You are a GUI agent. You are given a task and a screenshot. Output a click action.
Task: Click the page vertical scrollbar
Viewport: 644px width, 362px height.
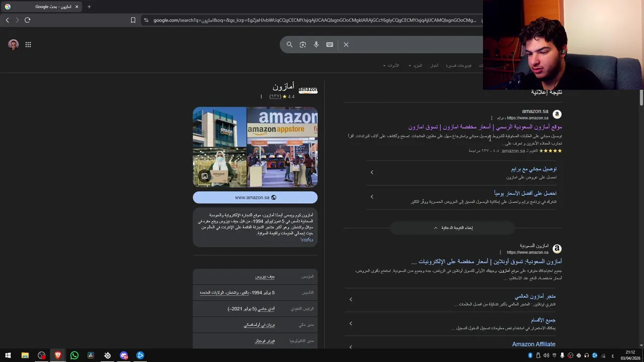pos(641,98)
